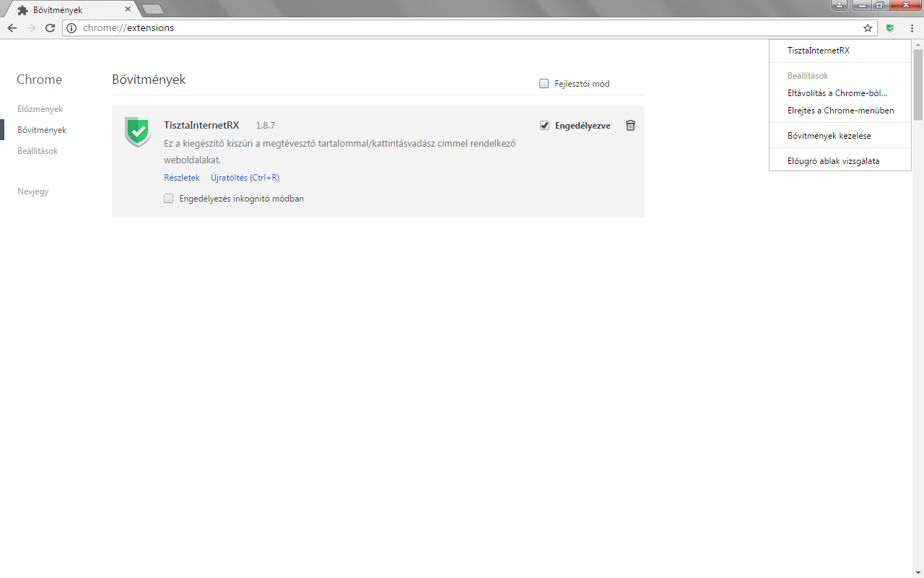The image size is (924, 578).
Task: Click the Részletek link
Action: coord(181,178)
